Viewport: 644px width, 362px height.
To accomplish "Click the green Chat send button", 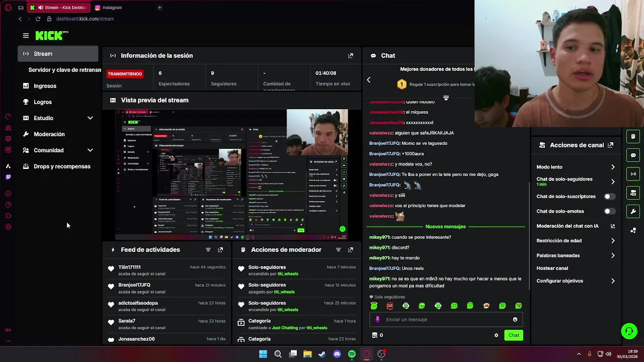I will pyautogui.click(x=514, y=335).
